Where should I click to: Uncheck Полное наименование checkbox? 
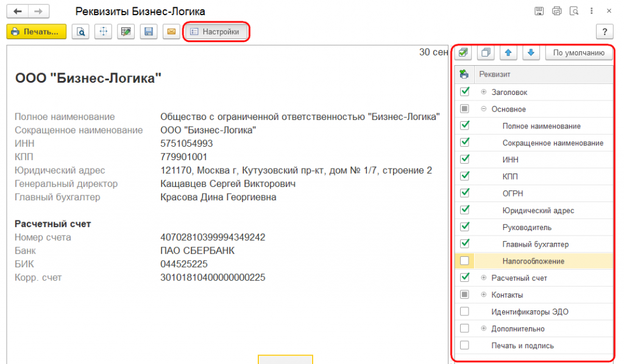pos(464,125)
